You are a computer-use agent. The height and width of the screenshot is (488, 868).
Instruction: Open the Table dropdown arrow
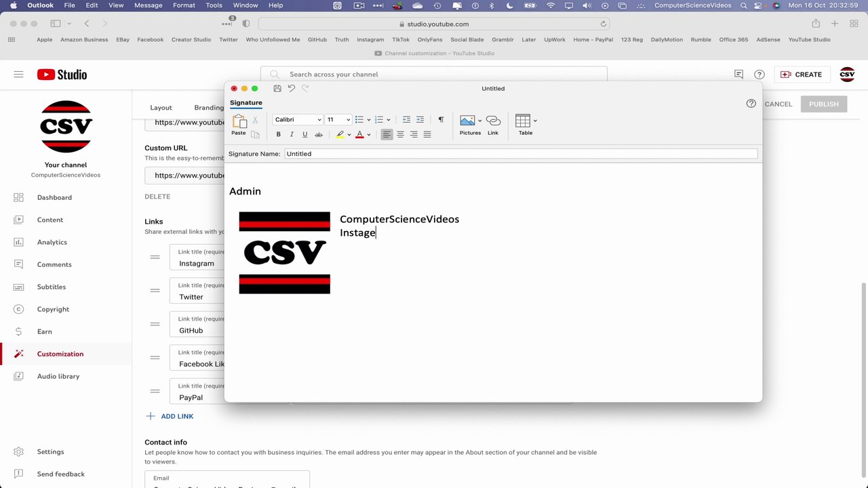(x=535, y=121)
